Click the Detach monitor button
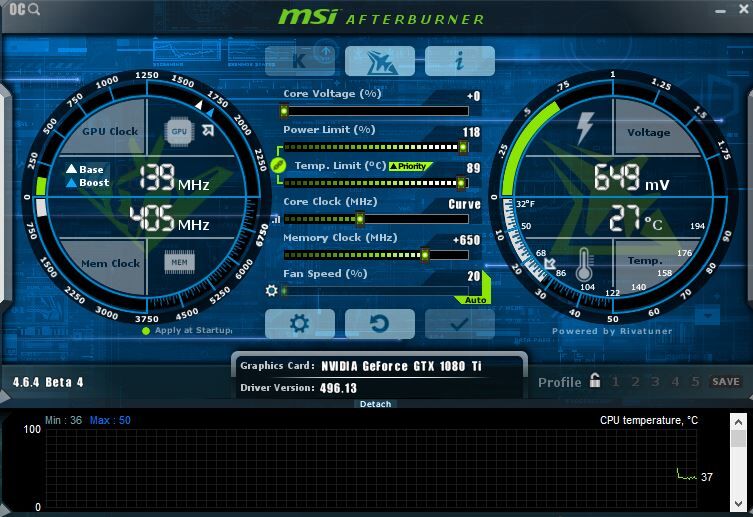753x517 pixels. coord(376,404)
